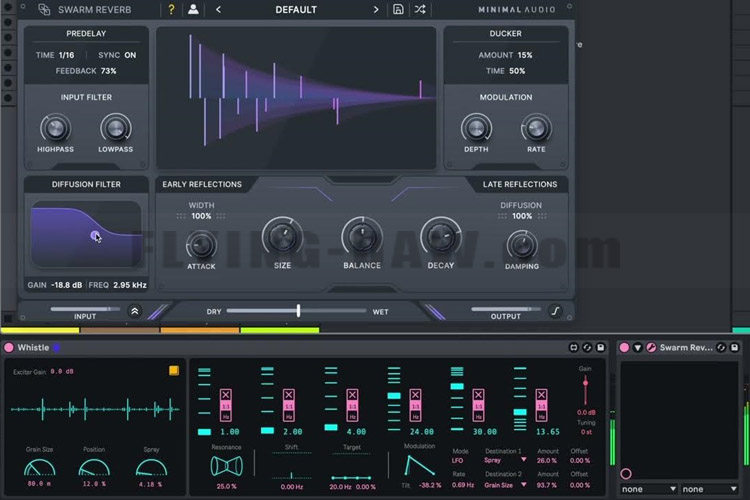Click the diffusion filter curve node
Image resolution: width=750 pixels, height=500 pixels.
(x=95, y=235)
